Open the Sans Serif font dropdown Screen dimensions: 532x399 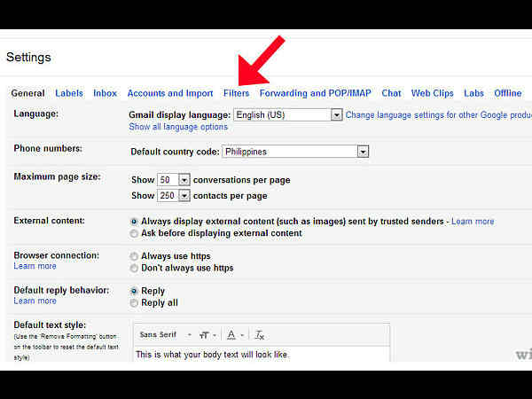point(166,335)
